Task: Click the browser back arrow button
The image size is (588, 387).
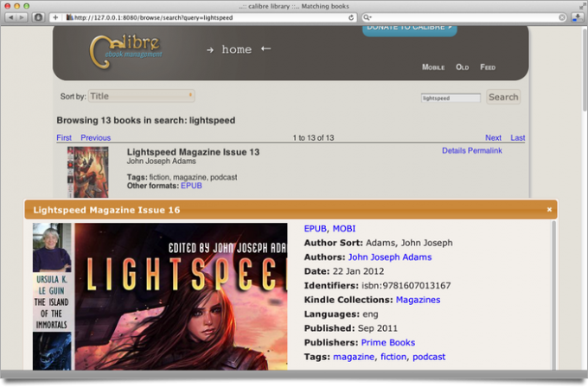Action: coord(11,17)
